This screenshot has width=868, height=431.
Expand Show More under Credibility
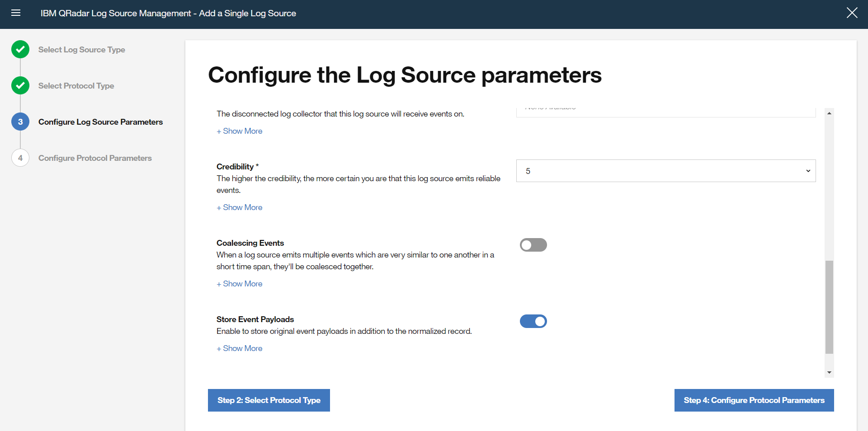240,207
